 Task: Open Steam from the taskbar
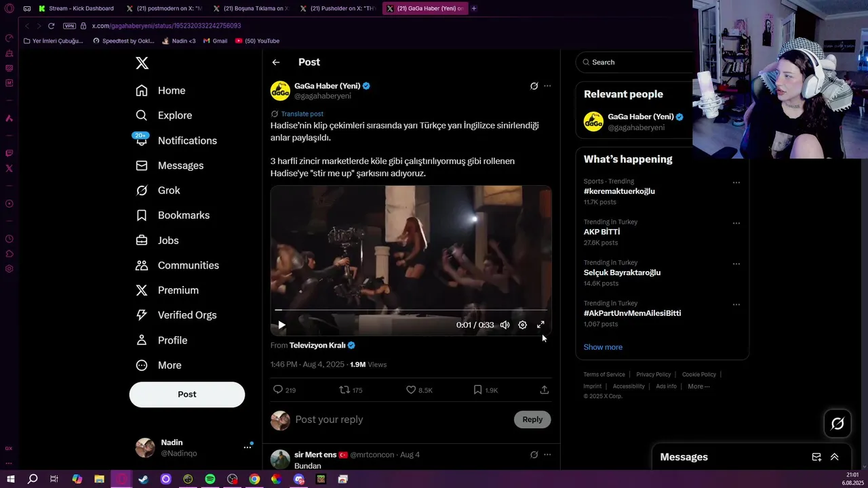[x=144, y=479]
